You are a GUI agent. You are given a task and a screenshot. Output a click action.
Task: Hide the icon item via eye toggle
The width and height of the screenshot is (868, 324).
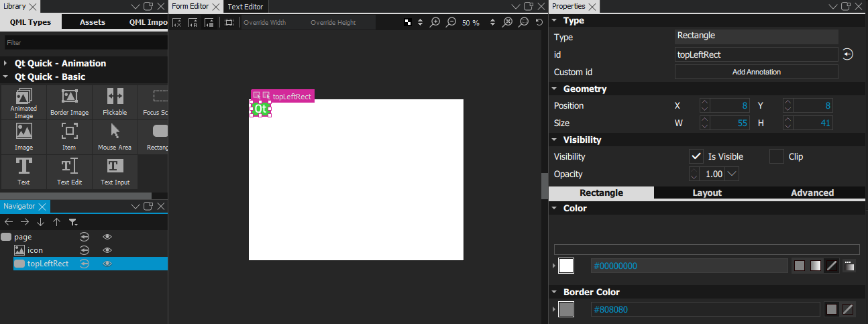[107, 250]
